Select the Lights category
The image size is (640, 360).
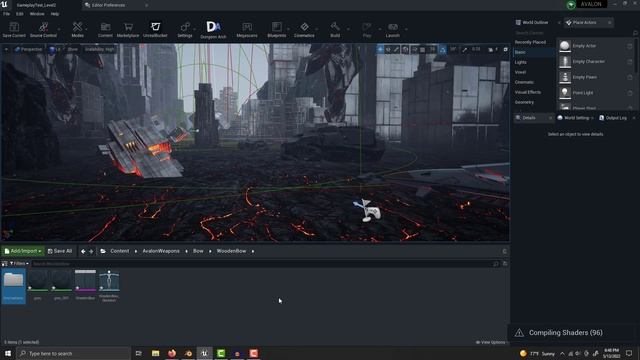pos(521,62)
